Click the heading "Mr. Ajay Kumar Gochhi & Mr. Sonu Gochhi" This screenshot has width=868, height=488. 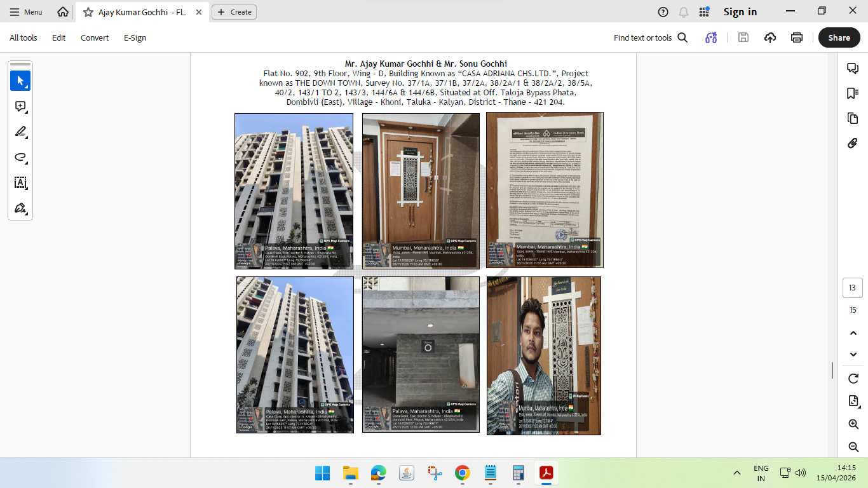[426, 64]
